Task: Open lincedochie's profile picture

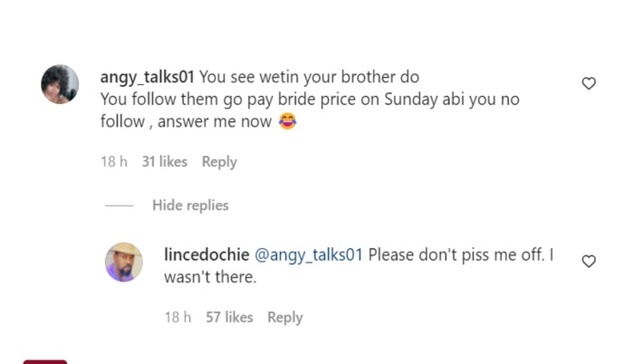Action: click(124, 262)
